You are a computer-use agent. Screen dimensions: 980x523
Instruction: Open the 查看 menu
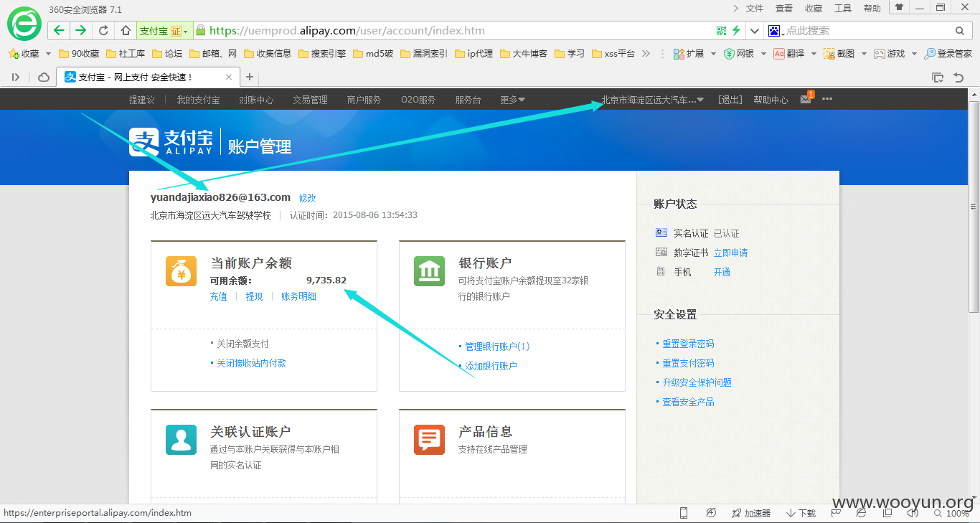(784, 8)
